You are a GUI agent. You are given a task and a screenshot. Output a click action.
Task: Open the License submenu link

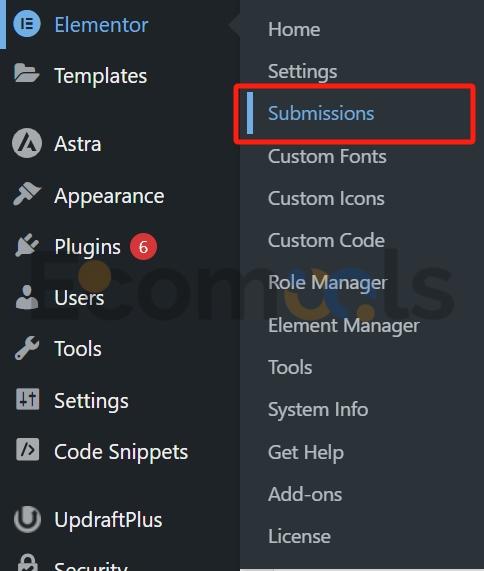click(x=299, y=536)
